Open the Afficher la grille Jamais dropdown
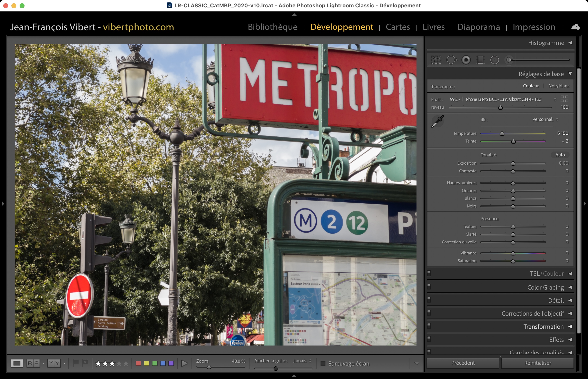Image resolution: width=588 pixels, height=379 pixels. coord(302,361)
